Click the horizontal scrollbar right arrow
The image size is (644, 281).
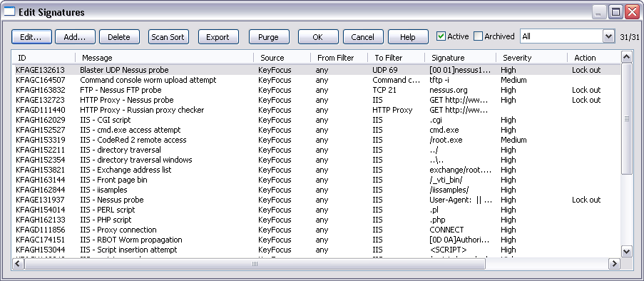pos(615,264)
